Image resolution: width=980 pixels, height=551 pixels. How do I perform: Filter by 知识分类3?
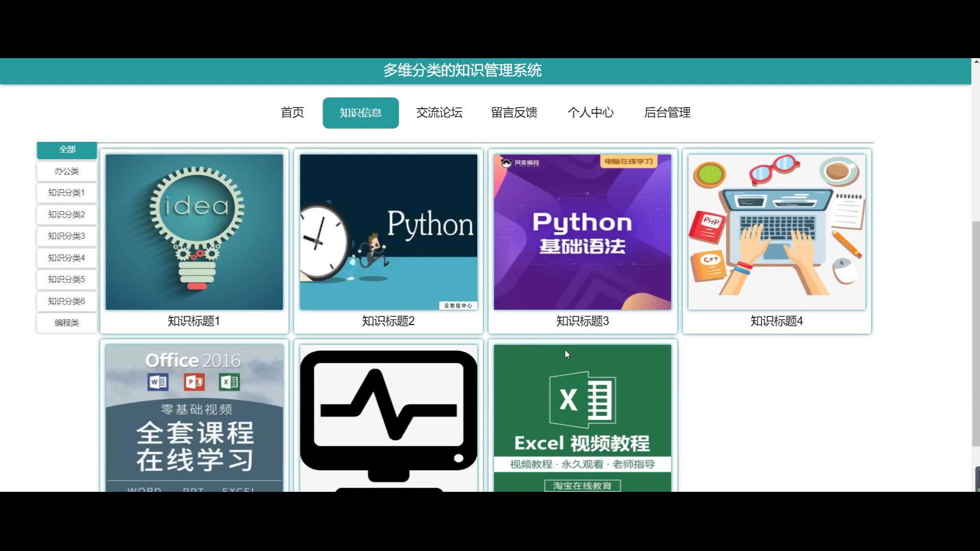pyautogui.click(x=67, y=236)
